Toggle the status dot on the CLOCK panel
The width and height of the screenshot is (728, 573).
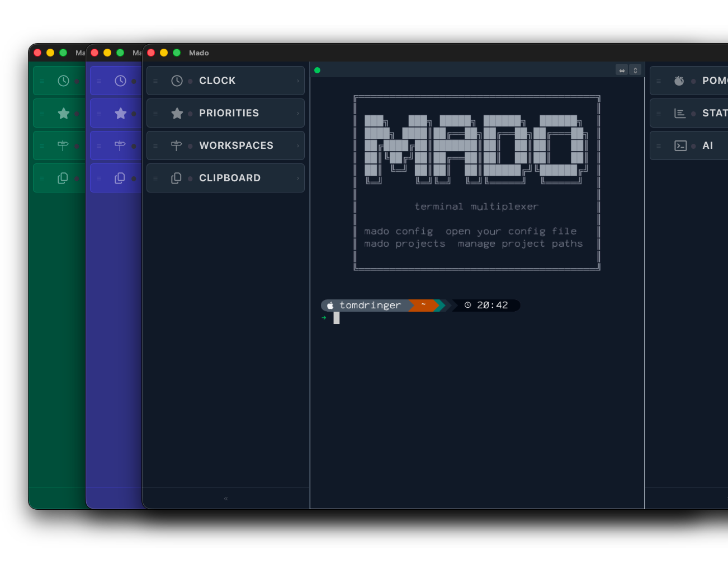coord(190,81)
